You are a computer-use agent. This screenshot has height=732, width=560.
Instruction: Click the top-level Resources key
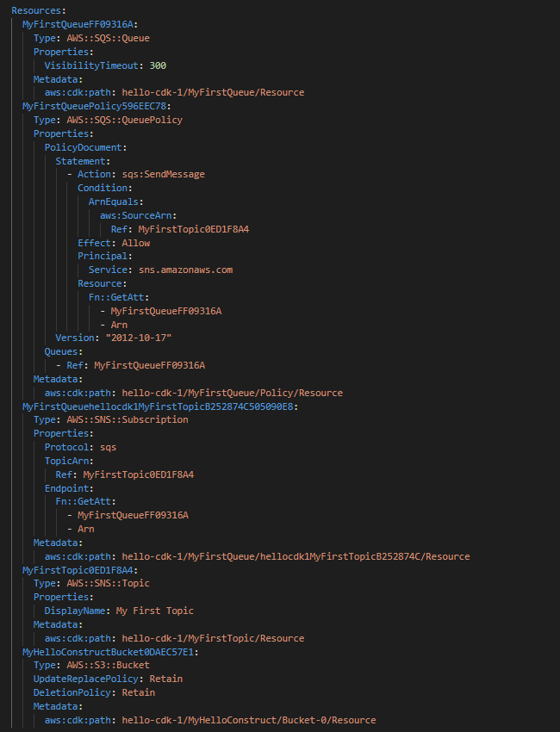click(x=31, y=10)
